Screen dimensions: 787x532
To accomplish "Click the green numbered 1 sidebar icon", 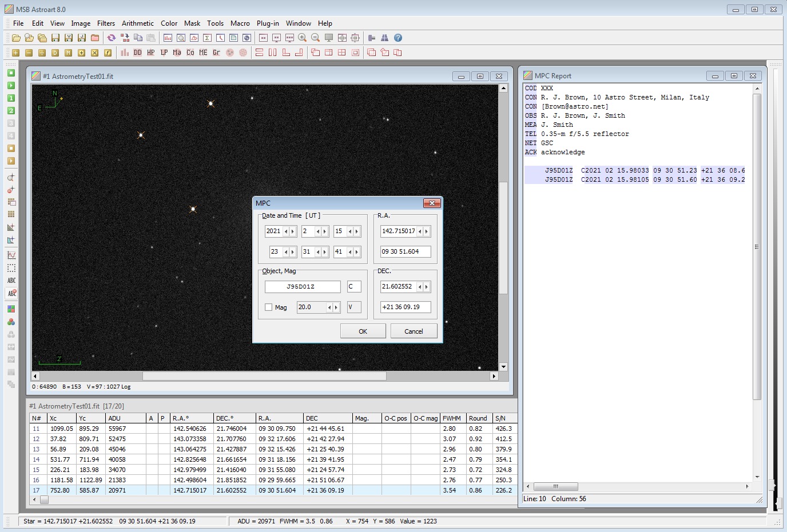I will (x=11, y=98).
